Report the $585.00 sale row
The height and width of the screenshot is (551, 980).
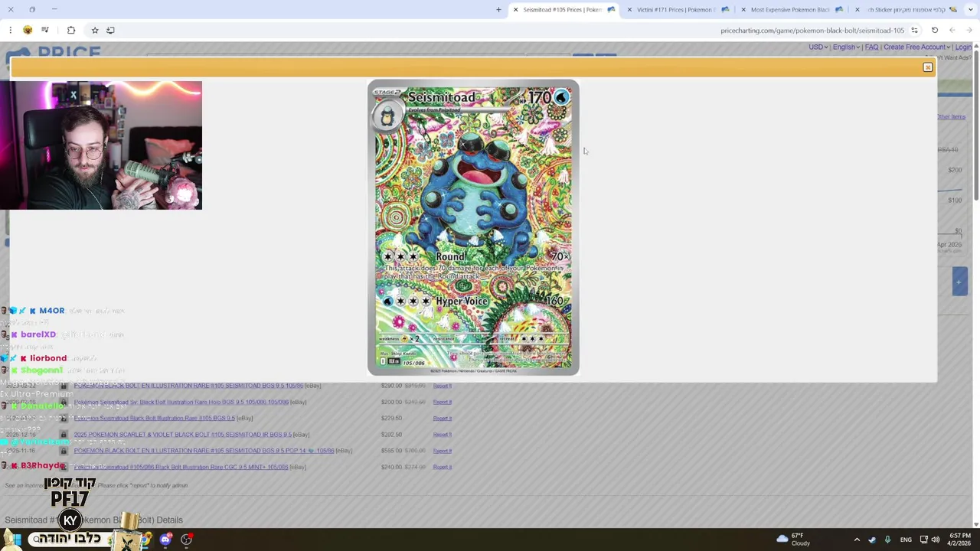point(442,451)
